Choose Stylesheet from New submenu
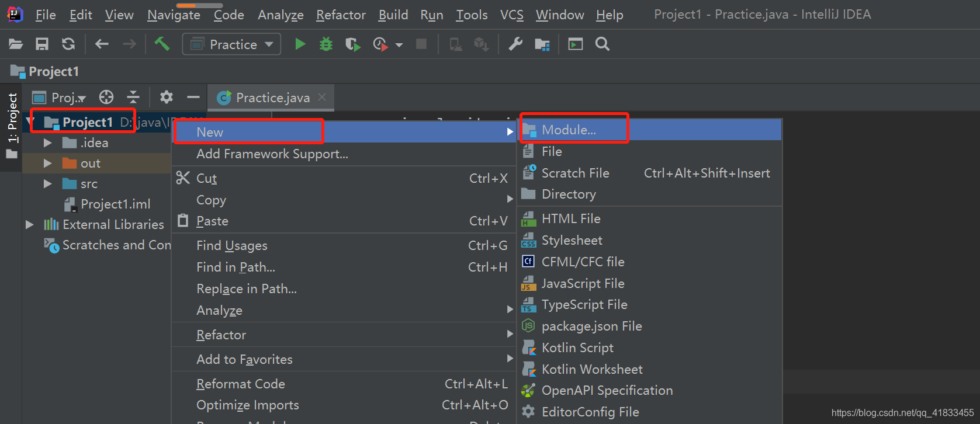 tap(649, 240)
